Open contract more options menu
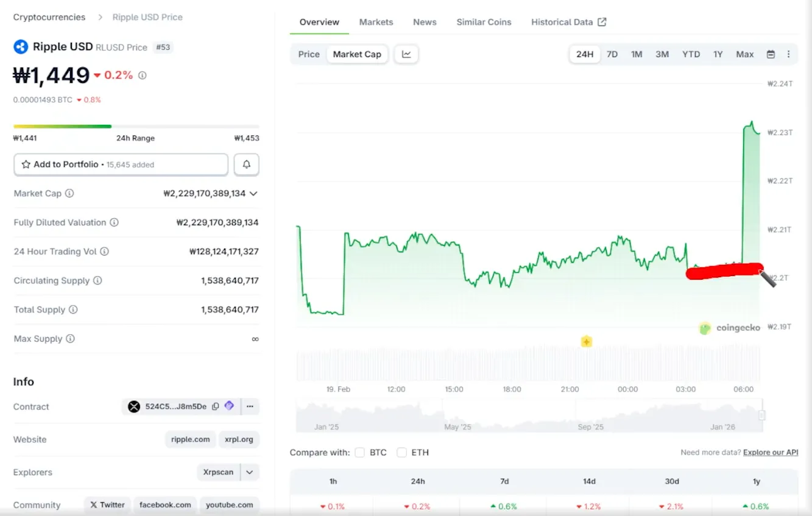812x516 pixels. coord(250,406)
